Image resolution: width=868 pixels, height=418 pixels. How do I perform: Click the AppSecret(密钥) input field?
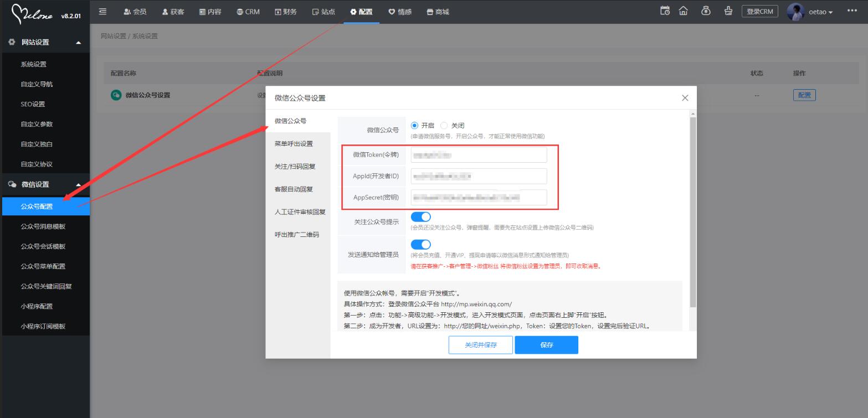click(479, 198)
